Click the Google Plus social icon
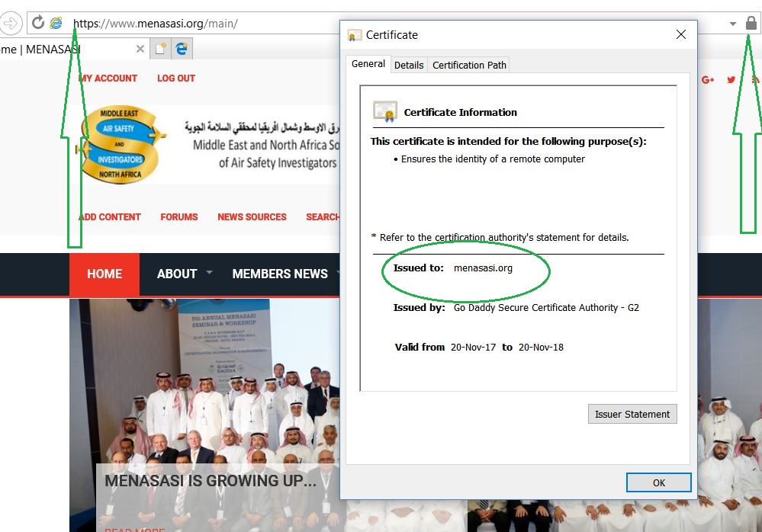The height and width of the screenshot is (532, 762). tap(708, 79)
